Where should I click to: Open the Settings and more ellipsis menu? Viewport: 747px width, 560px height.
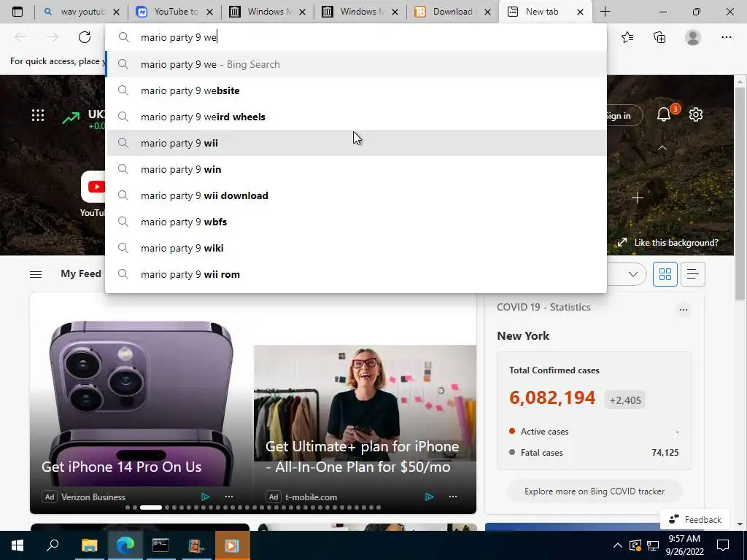726,37
